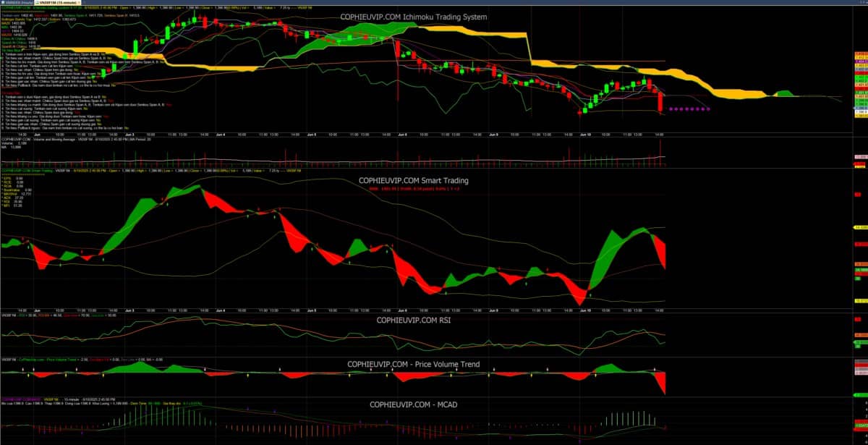
Task: Select the COPHIEUVIP.COM MCAD pane title
Action: point(412,404)
